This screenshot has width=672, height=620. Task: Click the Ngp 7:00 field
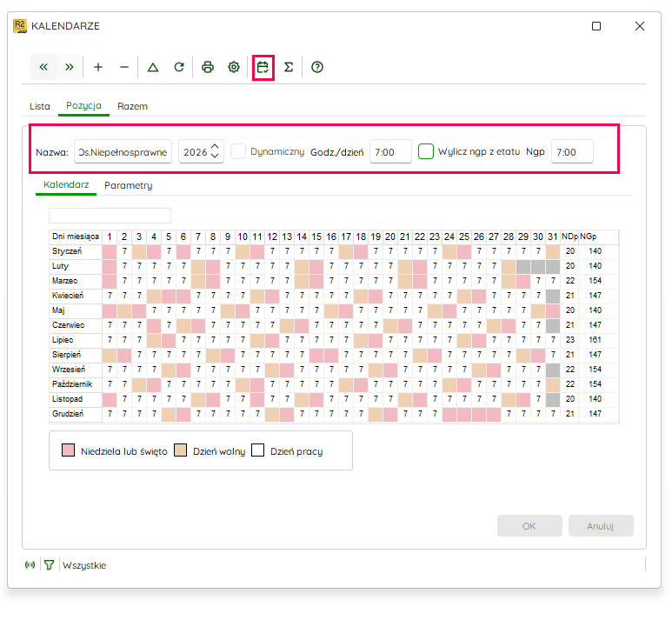[x=572, y=152]
